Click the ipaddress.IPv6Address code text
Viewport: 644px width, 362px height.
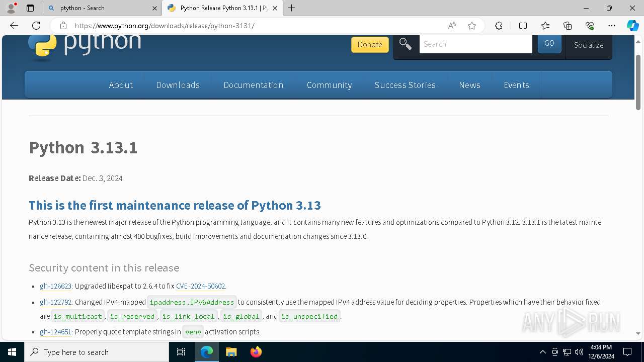point(192,302)
